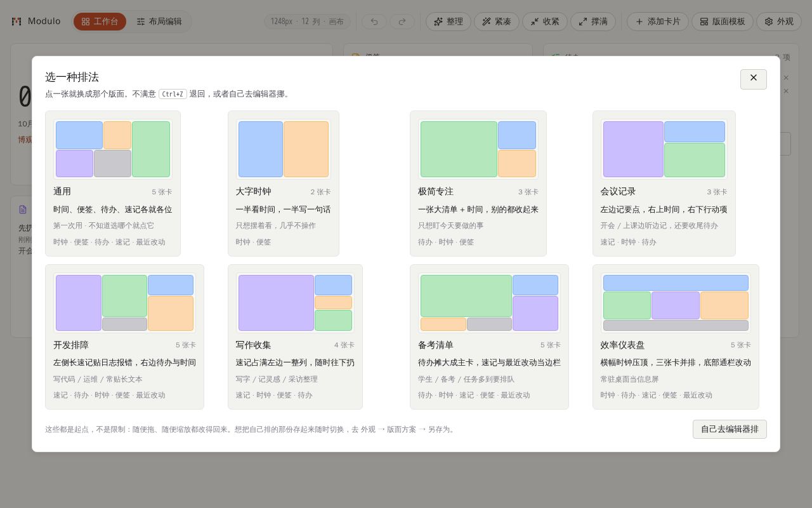Viewport: 812px width, 508px height.
Task: Click text 横幅时钟压顶，三张卡并排，底部通栏改动
Action: click(x=676, y=363)
